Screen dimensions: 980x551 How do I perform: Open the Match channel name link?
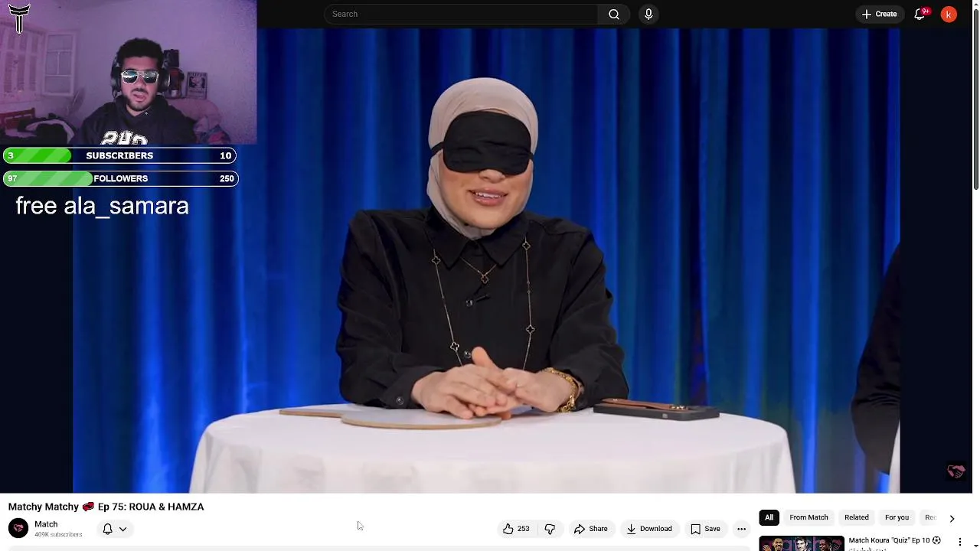(46, 524)
